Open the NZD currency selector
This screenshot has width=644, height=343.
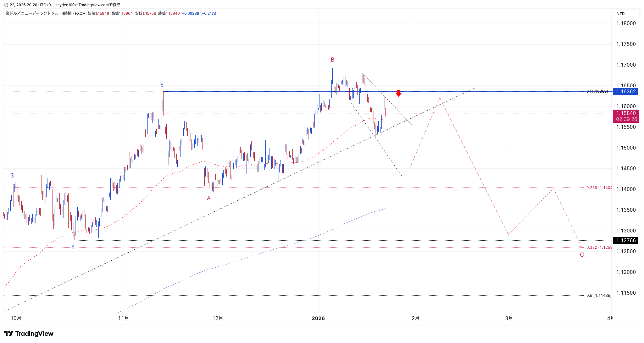pyautogui.click(x=626, y=14)
